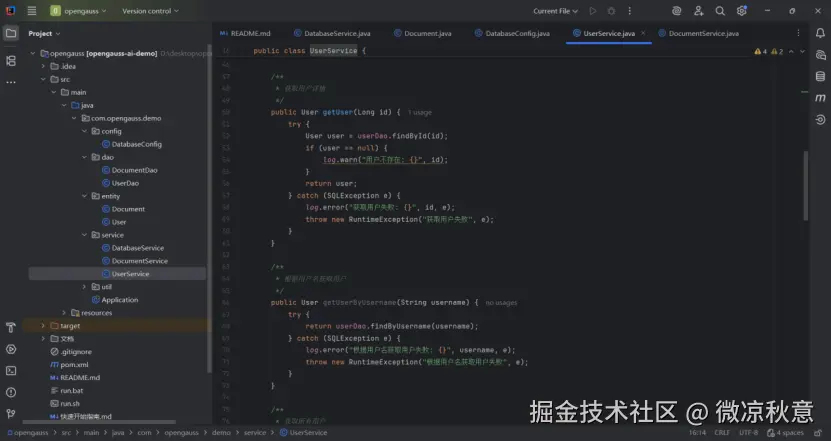This screenshot has width=831, height=442.
Task: Collapse the service package
Action: click(x=84, y=235)
